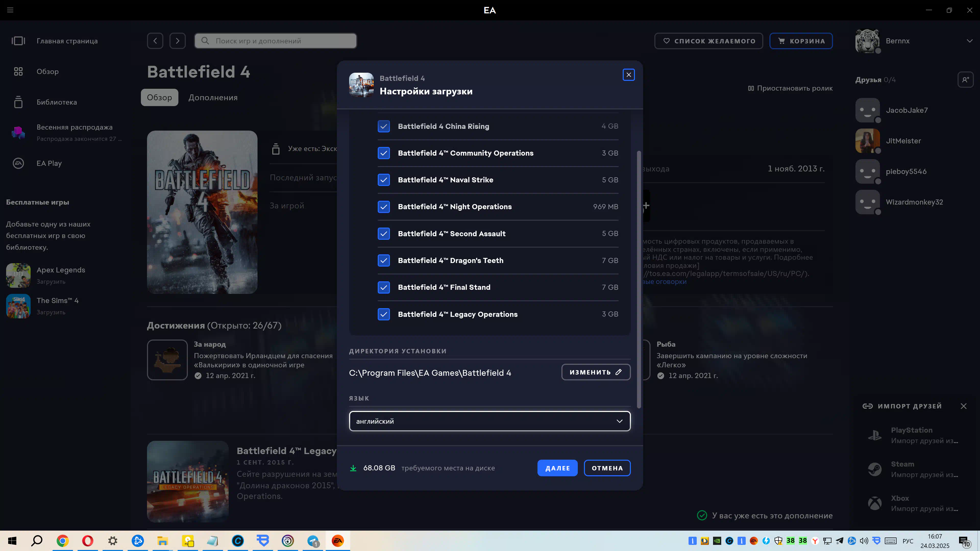
Task: Open the legal terms link оговорки
Action: (665, 282)
